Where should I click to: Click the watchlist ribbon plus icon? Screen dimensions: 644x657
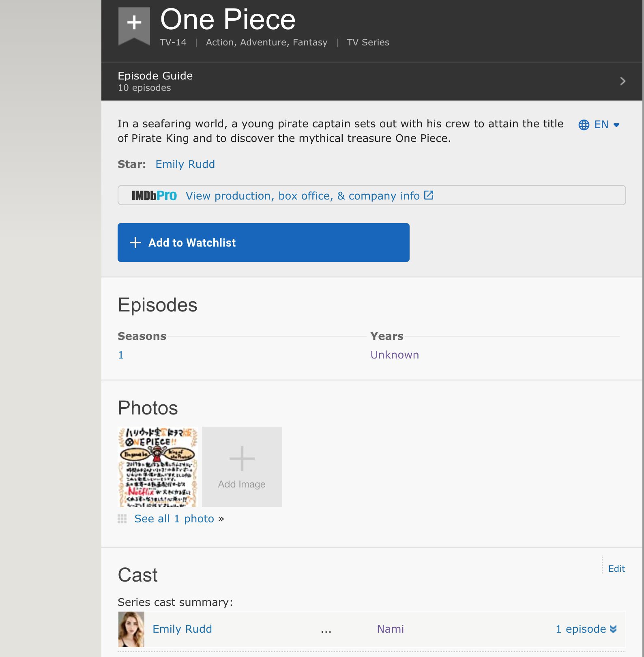134,26
